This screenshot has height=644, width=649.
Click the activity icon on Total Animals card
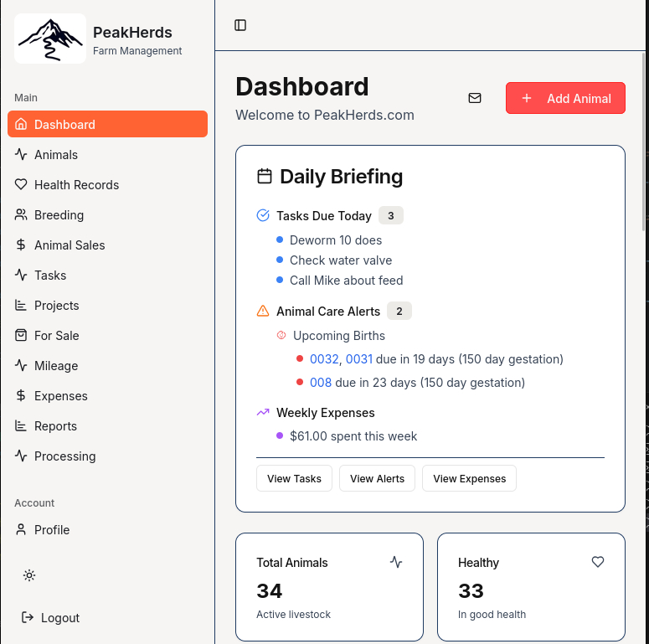click(396, 562)
